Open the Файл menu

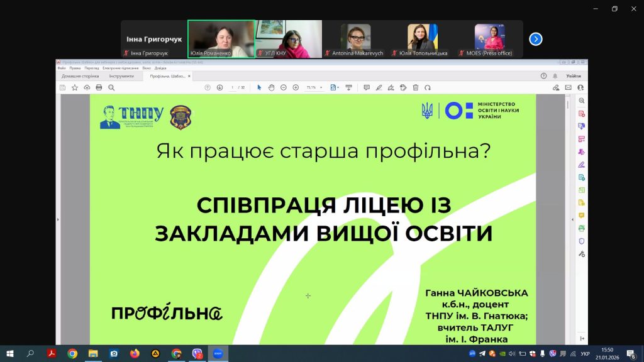pyautogui.click(x=61, y=68)
